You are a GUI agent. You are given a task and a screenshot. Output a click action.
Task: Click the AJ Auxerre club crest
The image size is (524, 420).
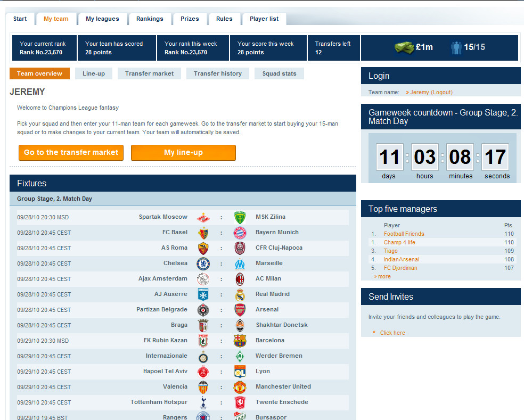coord(203,294)
